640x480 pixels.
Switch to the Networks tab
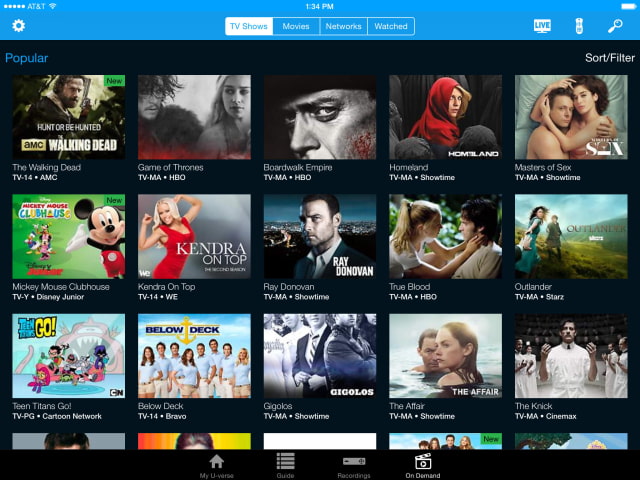pos(343,26)
